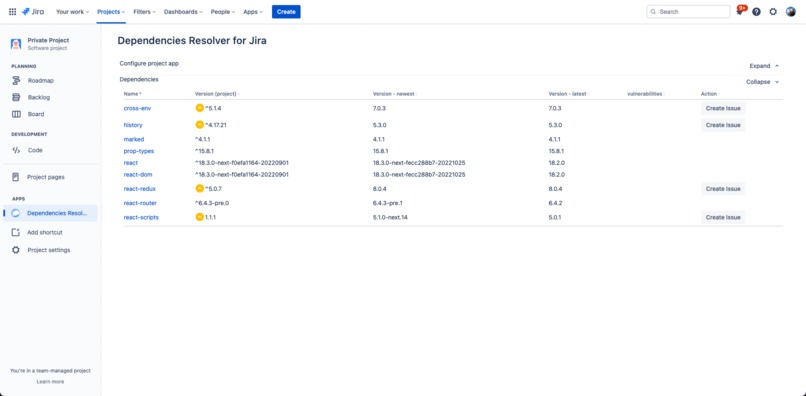The image size is (806, 396).
Task: Click the Project settings gear icon
Action: point(16,250)
